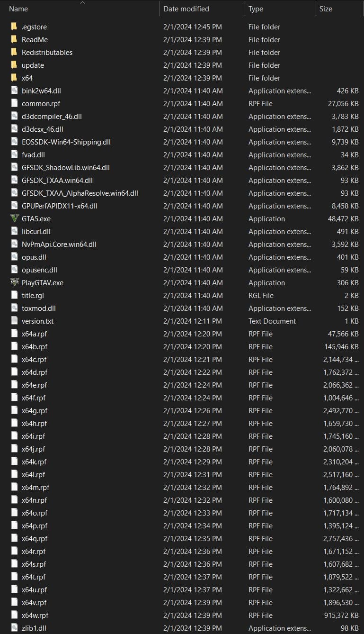Select the update folder icon
The width and height of the screenshot is (364, 634).
click(14, 65)
